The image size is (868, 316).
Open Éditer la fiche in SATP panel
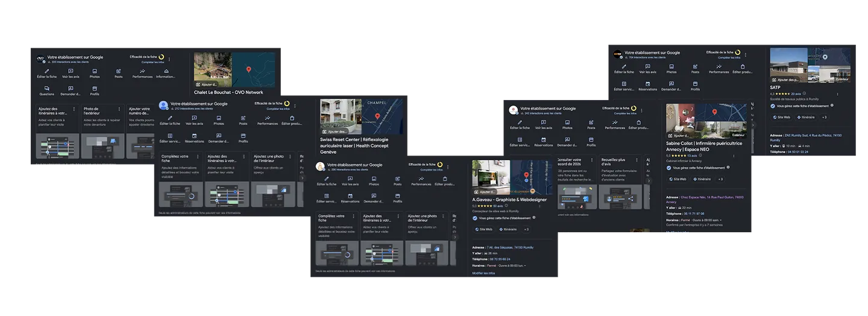(624, 69)
